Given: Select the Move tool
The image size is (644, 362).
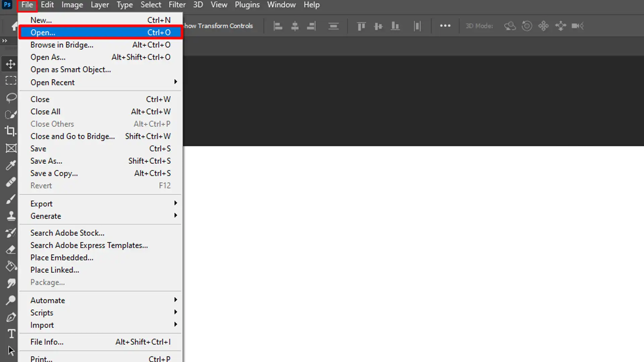Looking at the screenshot, I should click(10, 64).
